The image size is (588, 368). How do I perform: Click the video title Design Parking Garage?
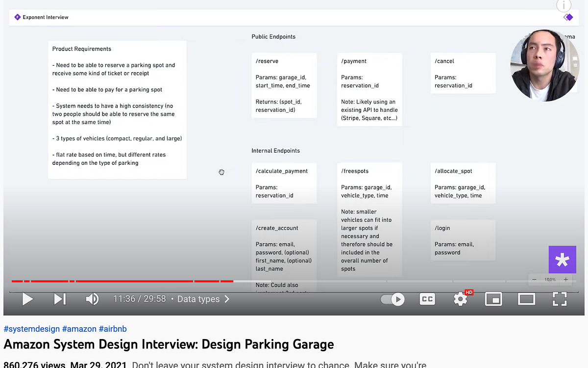coord(168,344)
